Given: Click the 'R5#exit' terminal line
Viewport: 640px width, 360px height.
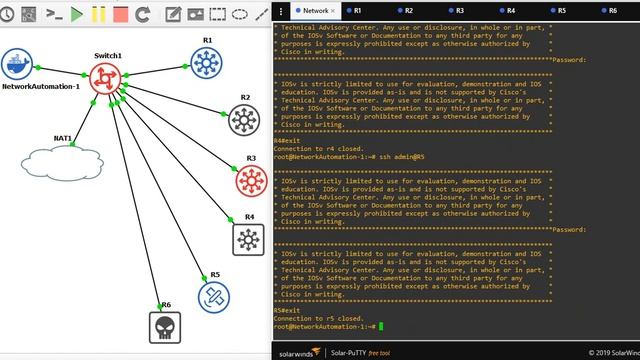Looking at the screenshot, I should [287, 310].
